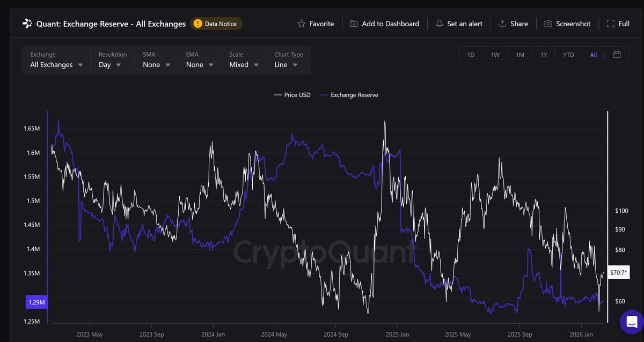The image size is (644, 342).
Task: Click the Full screen expand icon
Action: 611,24
